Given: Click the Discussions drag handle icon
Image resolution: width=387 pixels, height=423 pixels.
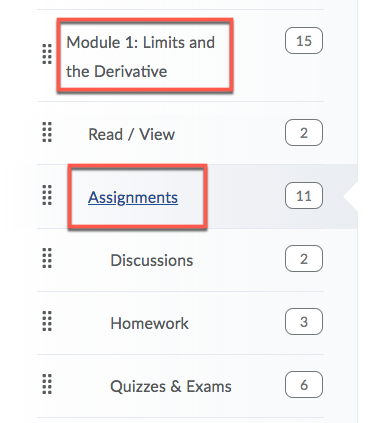Looking at the screenshot, I should pyautogui.click(x=47, y=258).
